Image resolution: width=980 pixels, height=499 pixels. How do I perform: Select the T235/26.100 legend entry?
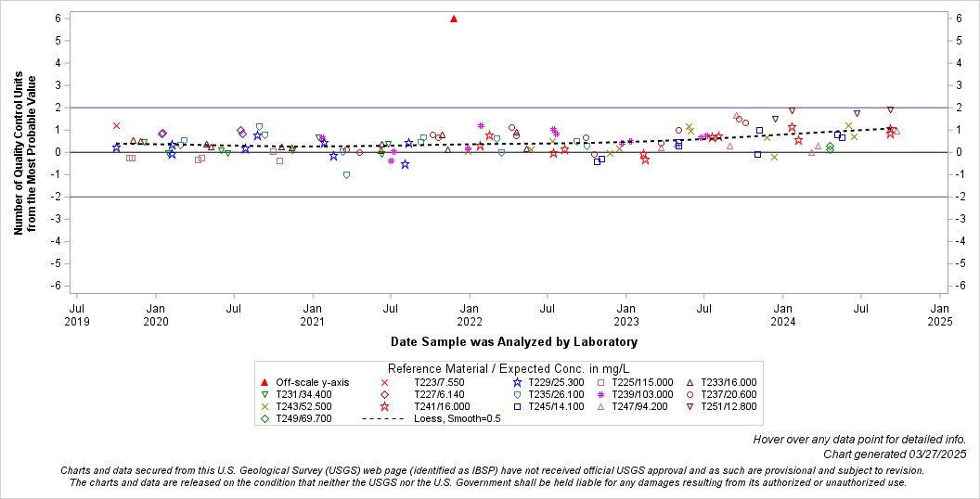pos(548,395)
